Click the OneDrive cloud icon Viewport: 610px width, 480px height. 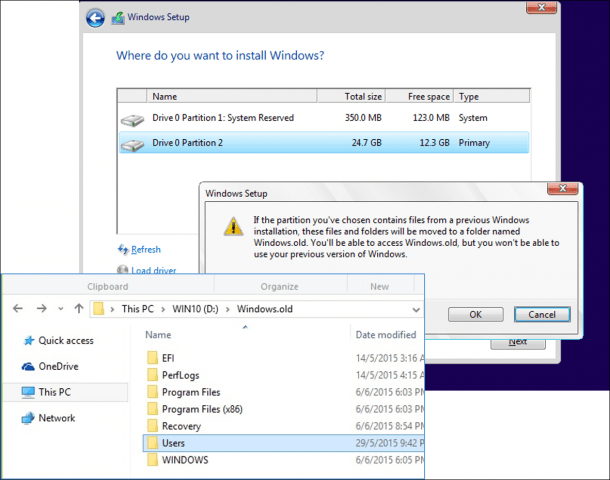(28, 366)
